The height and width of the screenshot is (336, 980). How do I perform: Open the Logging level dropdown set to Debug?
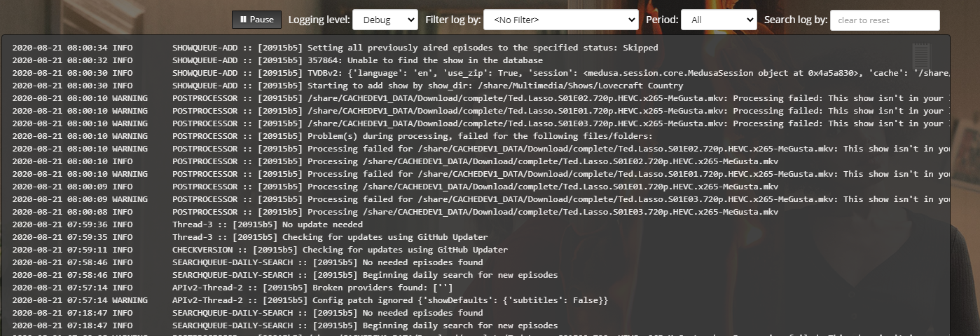pyautogui.click(x=385, y=20)
